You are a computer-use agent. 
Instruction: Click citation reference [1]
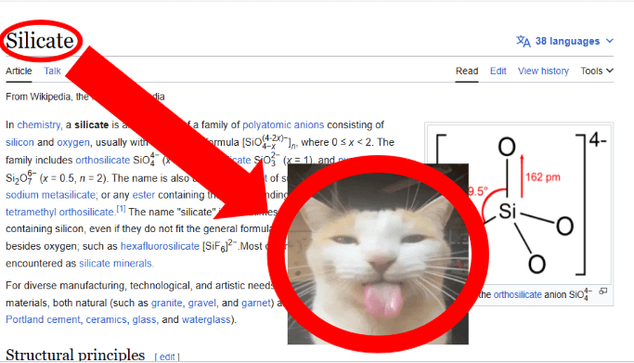(121, 209)
